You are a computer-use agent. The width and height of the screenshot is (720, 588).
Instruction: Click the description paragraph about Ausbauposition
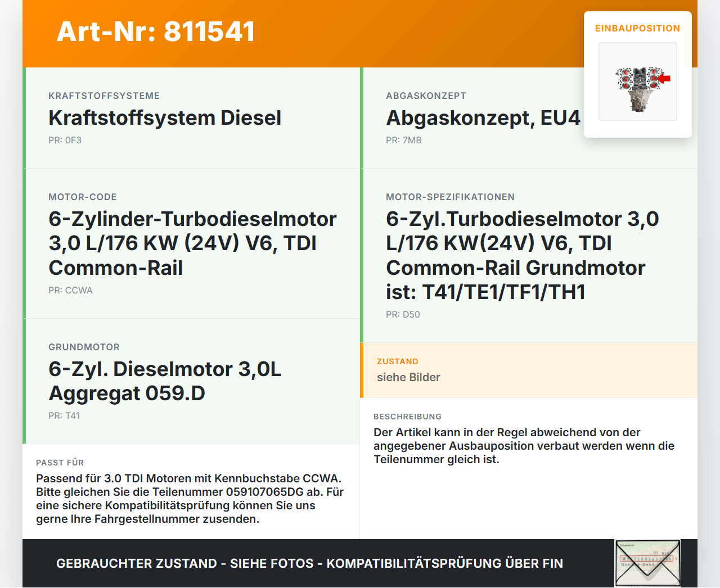(x=524, y=446)
